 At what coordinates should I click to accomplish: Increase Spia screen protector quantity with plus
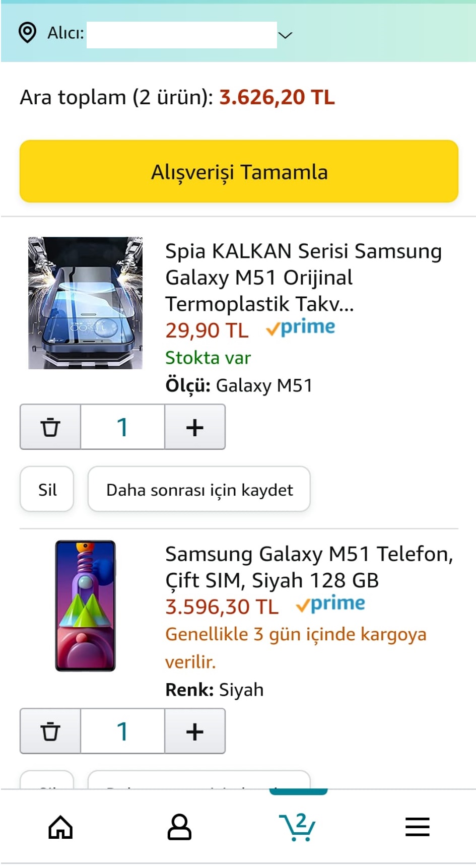(195, 427)
